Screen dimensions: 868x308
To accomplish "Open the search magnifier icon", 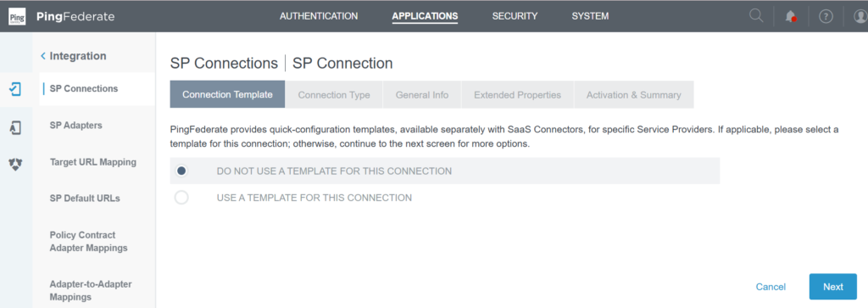I will pyautogui.click(x=756, y=15).
